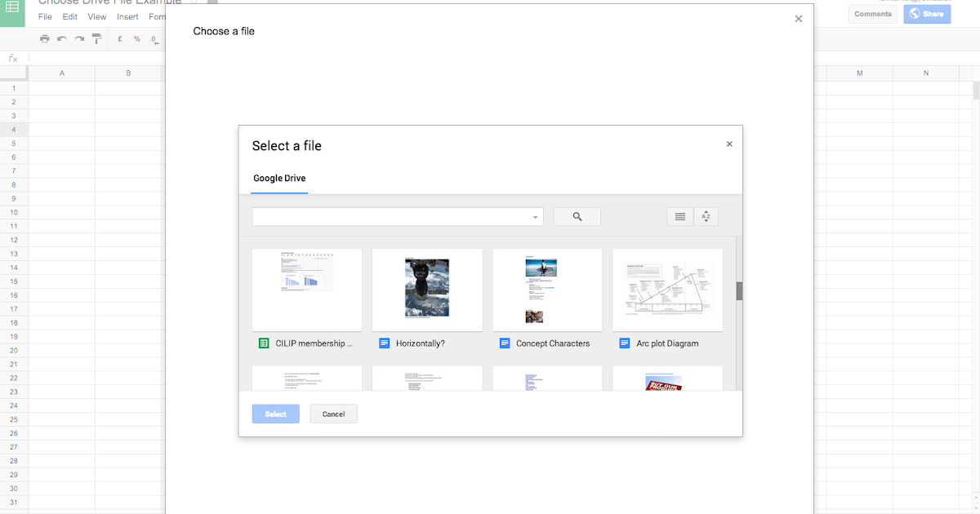This screenshot has height=514, width=980.
Task: Click the file list scrollbar handle
Action: (x=739, y=291)
